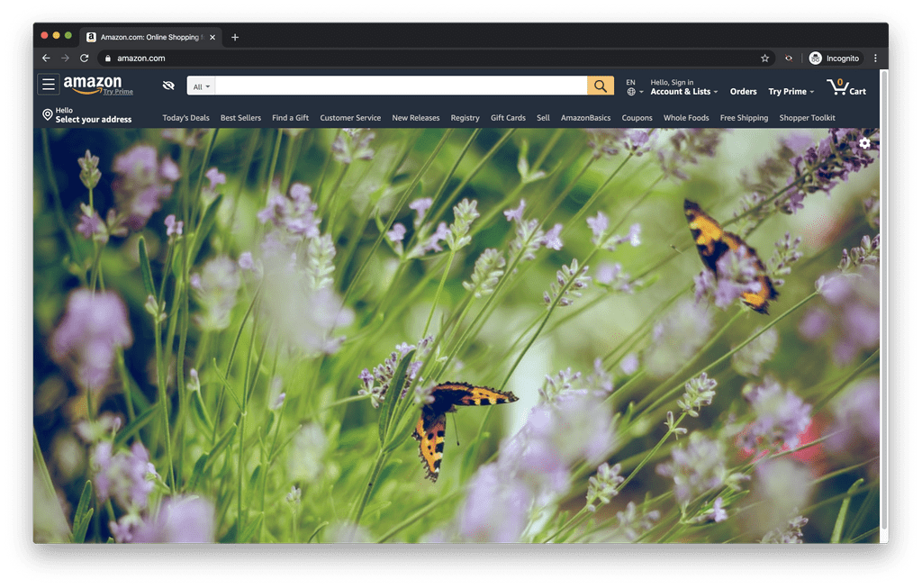This screenshot has width=922, height=588.
Task: Reload the page
Action: coord(85,59)
